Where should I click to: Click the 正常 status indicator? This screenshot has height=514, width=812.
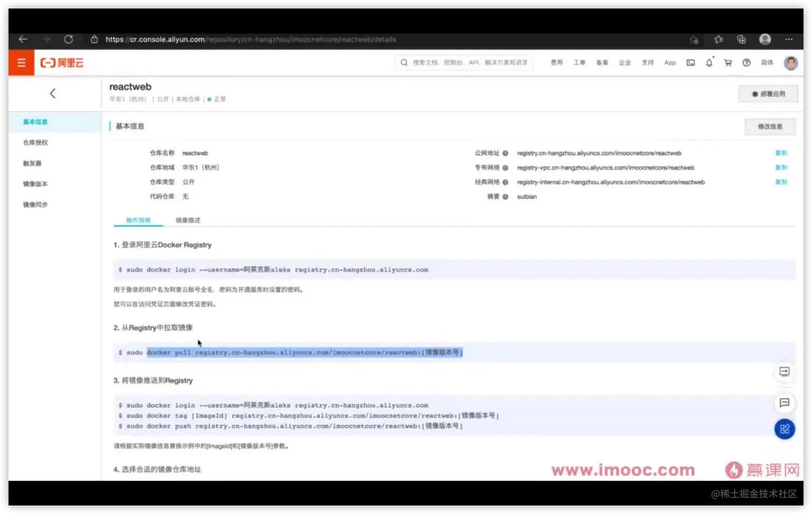pyautogui.click(x=217, y=99)
